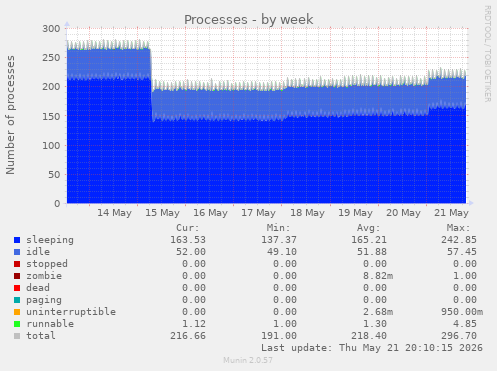Click runnable average value 1.30

pyautogui.click(x=375, y=324)
